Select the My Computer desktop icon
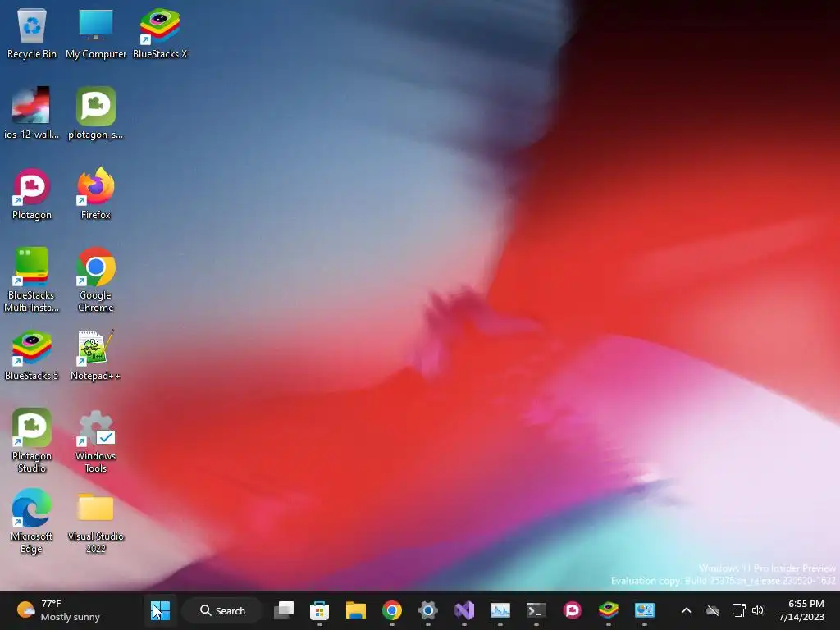This screenshot has width=840, height=630. coord(96,33)
